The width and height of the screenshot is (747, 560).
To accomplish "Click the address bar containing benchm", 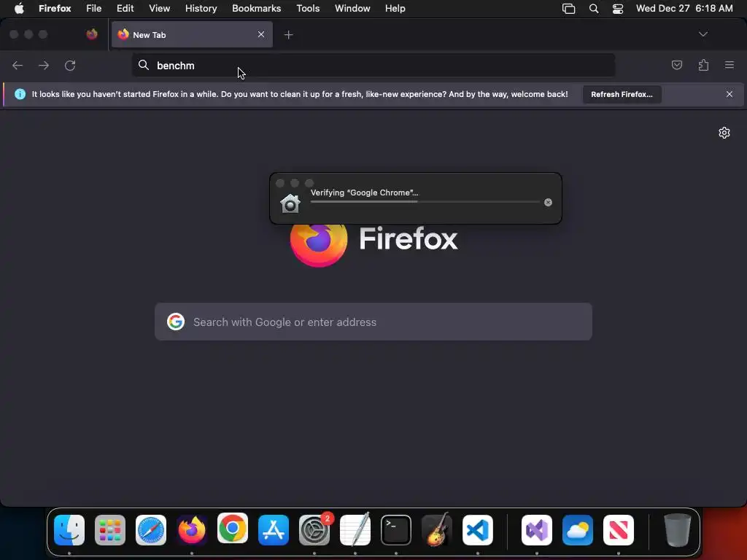I will pos(373,65).
